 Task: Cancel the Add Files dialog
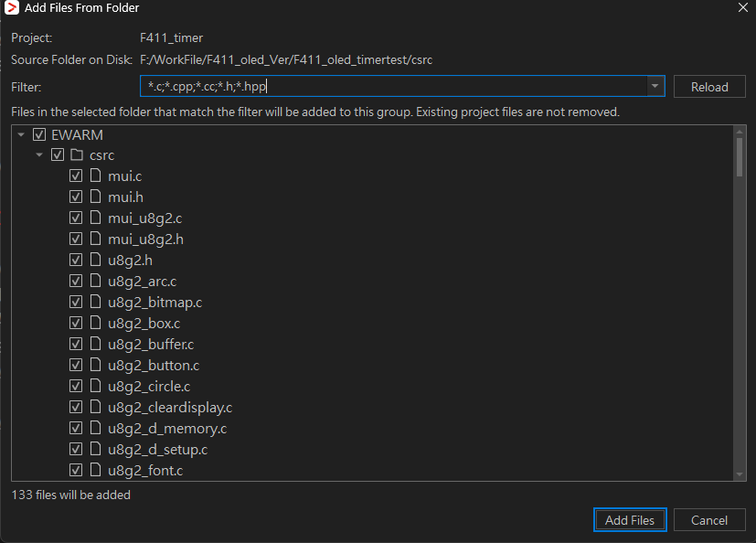[709, 520]
